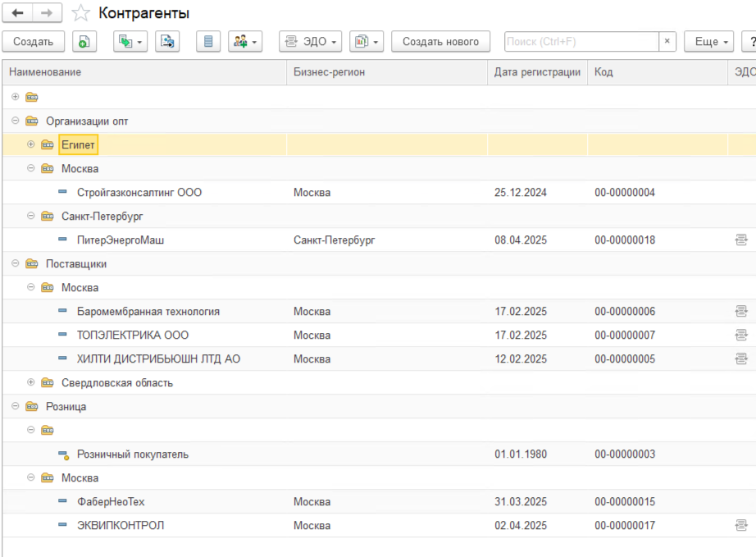Collapse the Санкт-Петербург folder
Viewport: 756px width, 557px height.
click(31, 216)
